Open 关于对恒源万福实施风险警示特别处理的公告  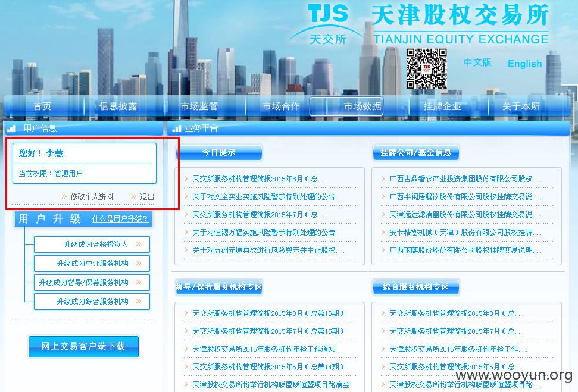264,233
